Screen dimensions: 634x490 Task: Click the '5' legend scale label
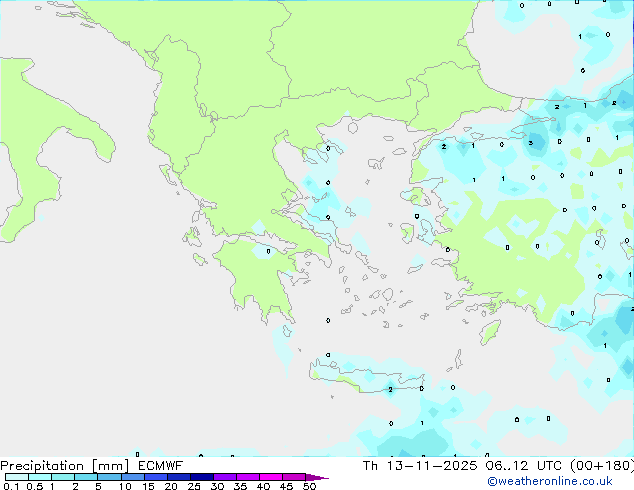pos(98,486)
